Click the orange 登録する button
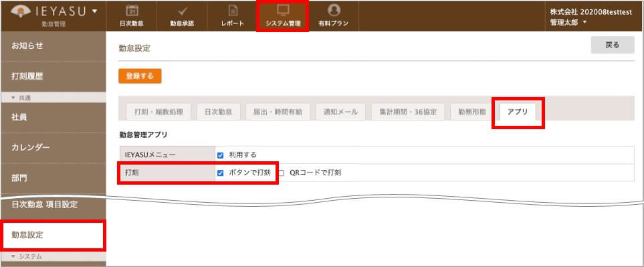 (140, 76)
